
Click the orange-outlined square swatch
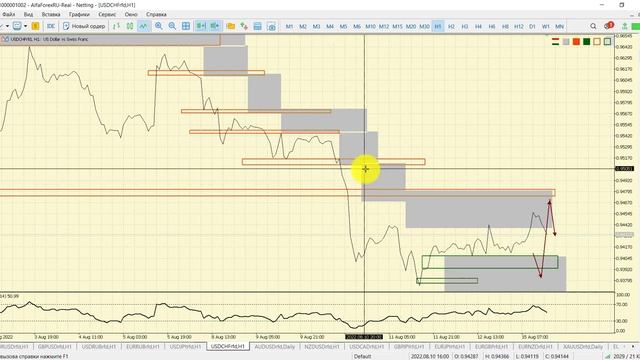(597, 42)
